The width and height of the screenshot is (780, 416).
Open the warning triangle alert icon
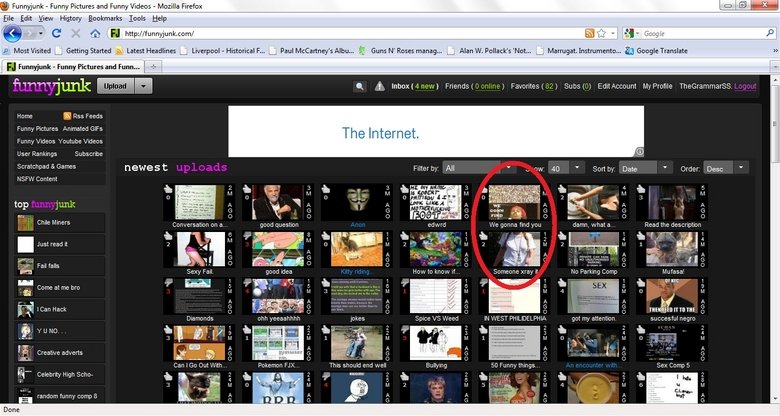coord(380,87)
